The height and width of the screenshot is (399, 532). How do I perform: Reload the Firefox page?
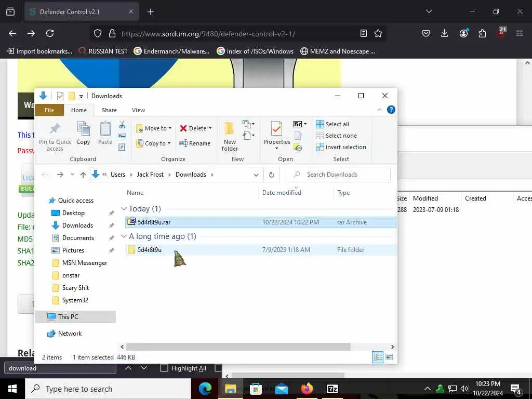(x=50, y=33)
